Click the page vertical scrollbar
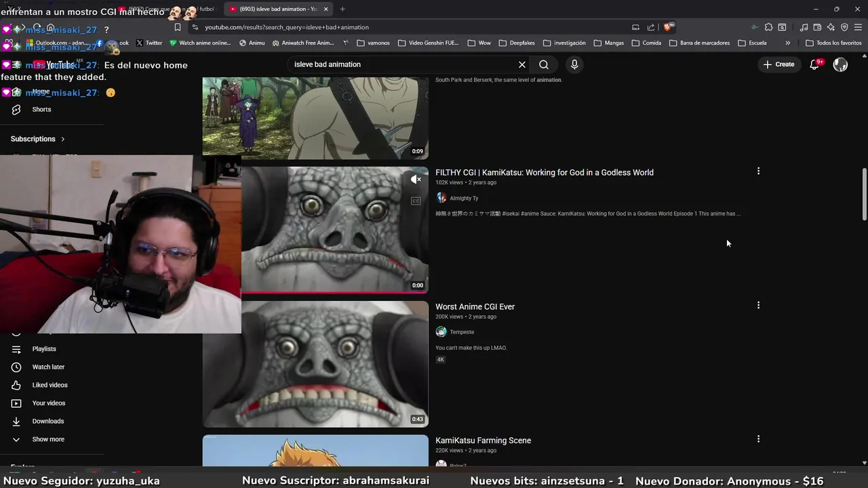Image resolution: width=868 pixels, height=488 pixels. coord(864,194)
